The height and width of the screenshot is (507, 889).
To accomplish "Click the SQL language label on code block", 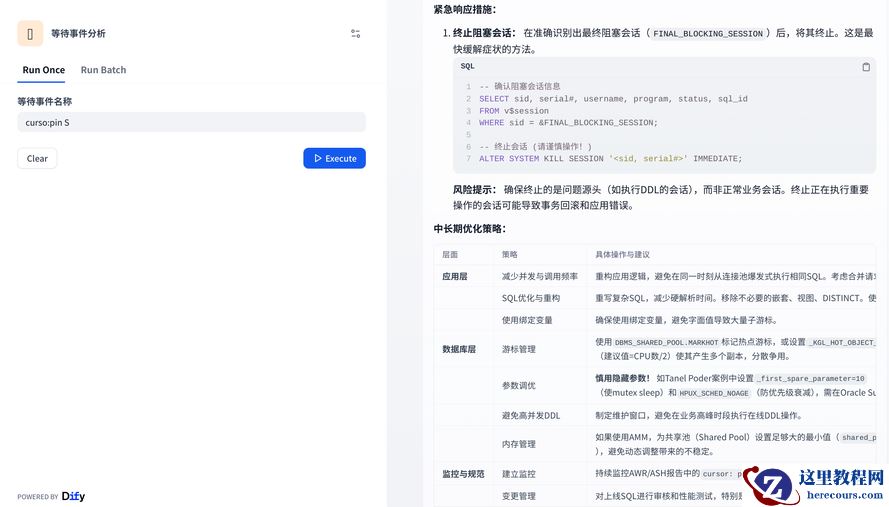I will (x=467, y=67).
